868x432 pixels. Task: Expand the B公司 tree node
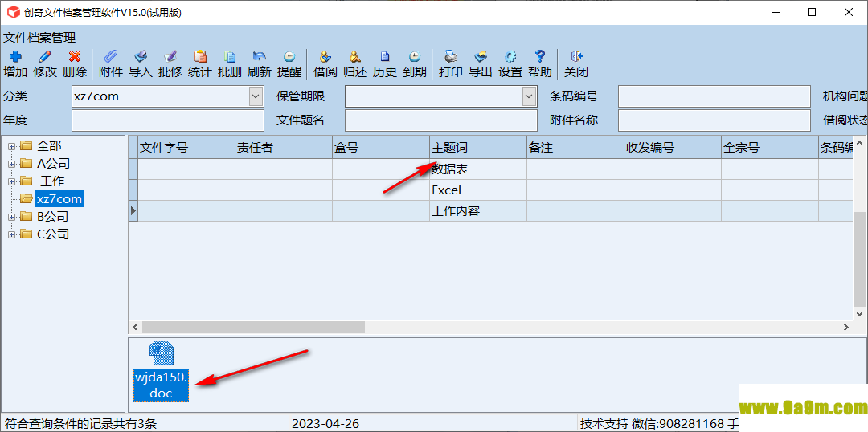(x=11, y=217)
